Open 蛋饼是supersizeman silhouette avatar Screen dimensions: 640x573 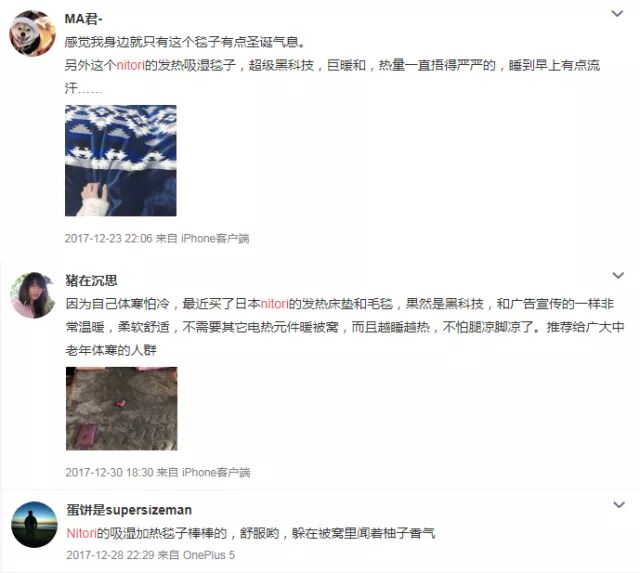coord(34,524)
